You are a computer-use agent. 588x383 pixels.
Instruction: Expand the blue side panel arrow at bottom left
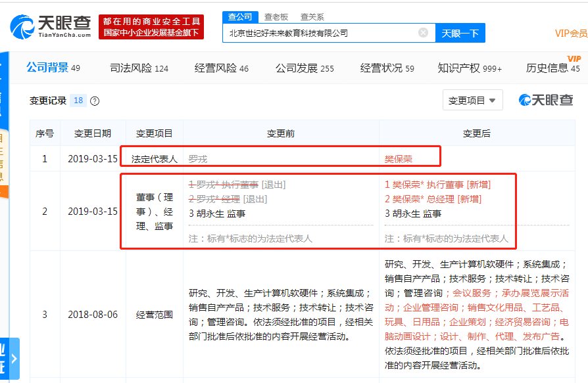click(14, 359)
